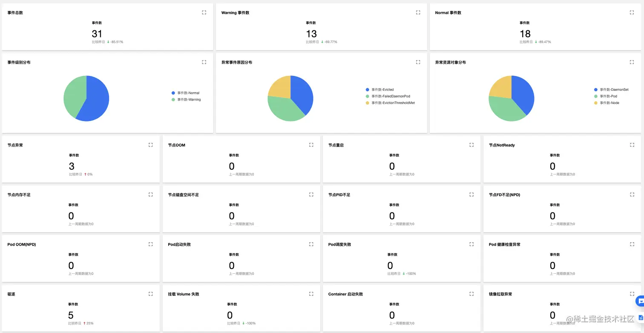Click fullscreen icon on Pod启动失败 card
644x333 pixels.
311,244
